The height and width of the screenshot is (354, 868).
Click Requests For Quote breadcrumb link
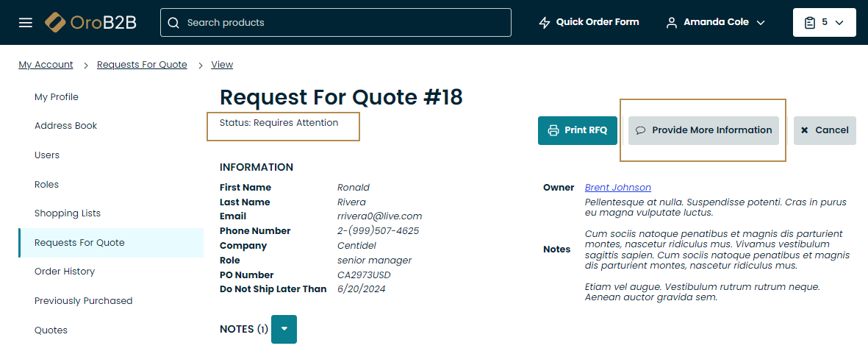142,65
